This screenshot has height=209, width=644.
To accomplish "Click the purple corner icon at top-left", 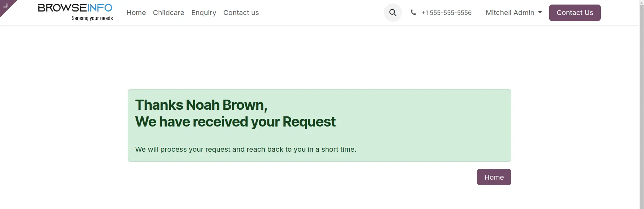I will 6,6.
